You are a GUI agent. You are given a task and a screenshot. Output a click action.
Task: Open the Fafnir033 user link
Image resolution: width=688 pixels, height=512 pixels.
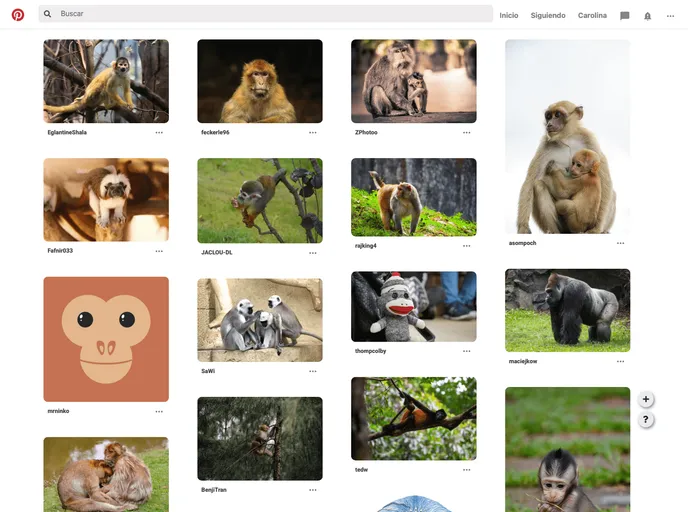click(60, 251)
